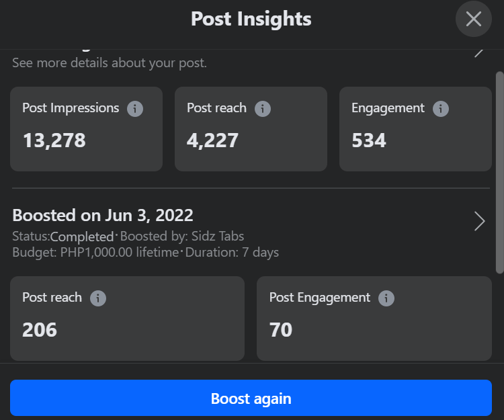Click the 'Completed' boost status text

pos(82,237)
